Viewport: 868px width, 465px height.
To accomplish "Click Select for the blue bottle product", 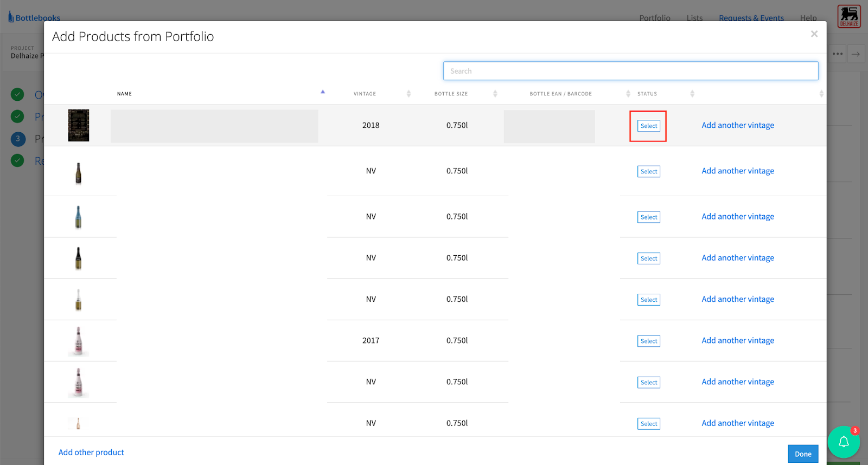I will coord(649,217).
